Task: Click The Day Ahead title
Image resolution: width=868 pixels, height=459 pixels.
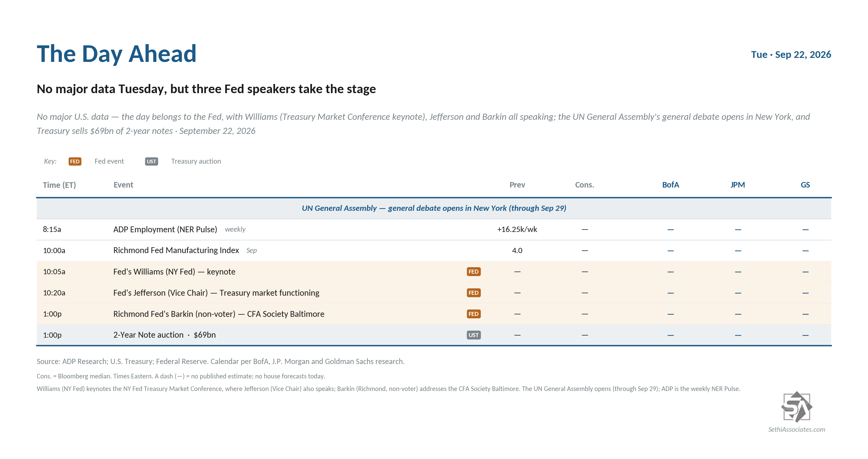Action: pos(116,54)
